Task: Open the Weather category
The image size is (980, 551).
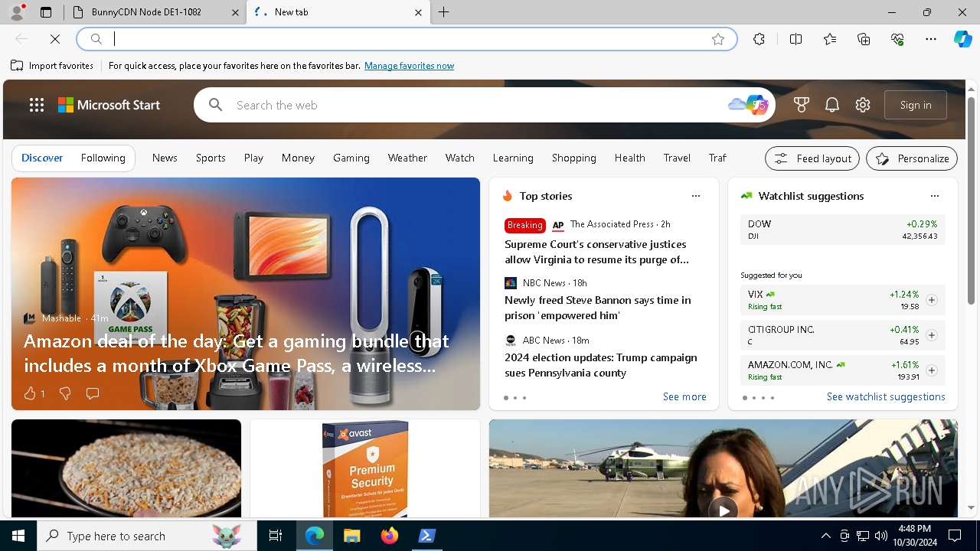Action: point(407,158)
